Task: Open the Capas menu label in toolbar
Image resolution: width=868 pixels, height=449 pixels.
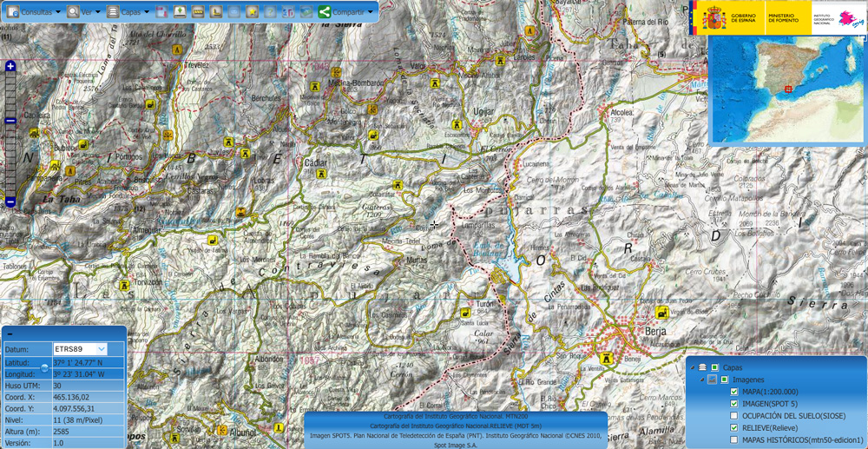Action: pos(131,11)
